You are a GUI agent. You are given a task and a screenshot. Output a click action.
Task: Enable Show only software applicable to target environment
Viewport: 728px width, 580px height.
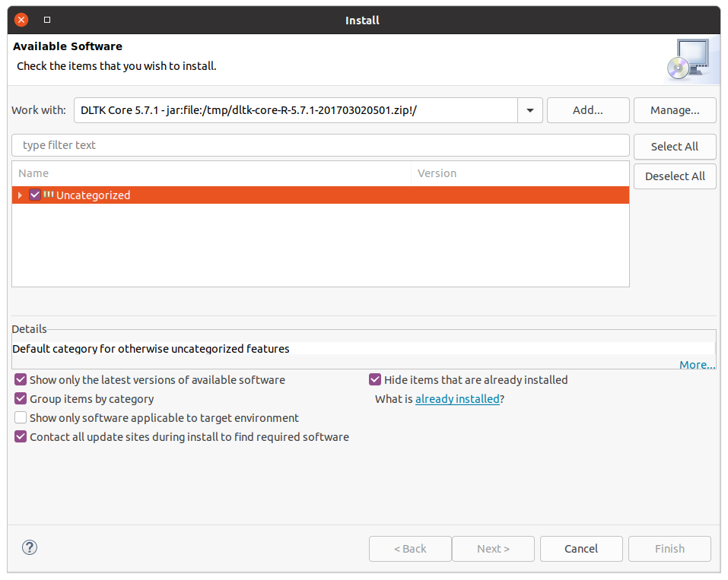(20, 417)
